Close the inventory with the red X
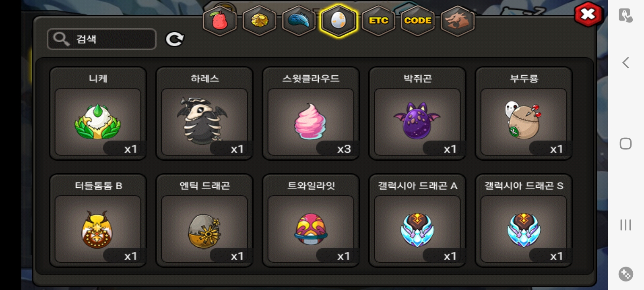This screenshot has width=644, height=290. click(588, 15)
